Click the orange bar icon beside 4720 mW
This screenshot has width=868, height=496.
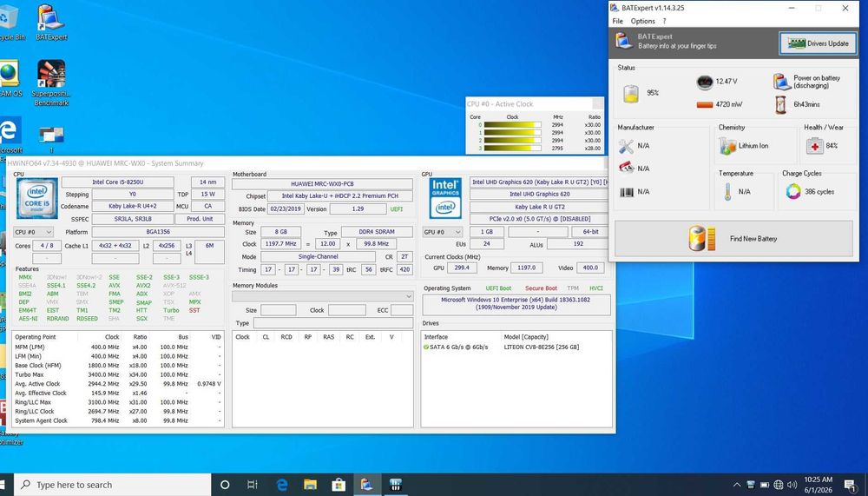pos(705,104)
